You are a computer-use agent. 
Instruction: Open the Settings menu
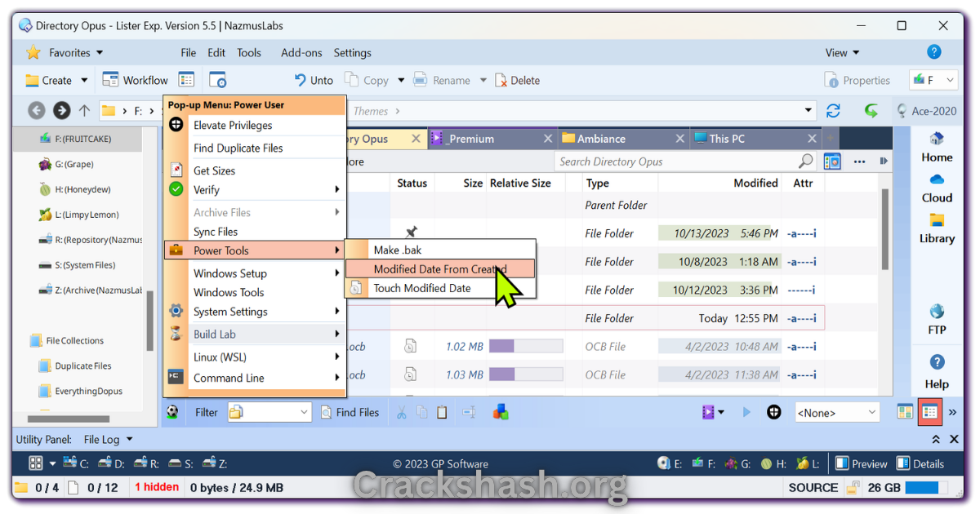point(352,52)
